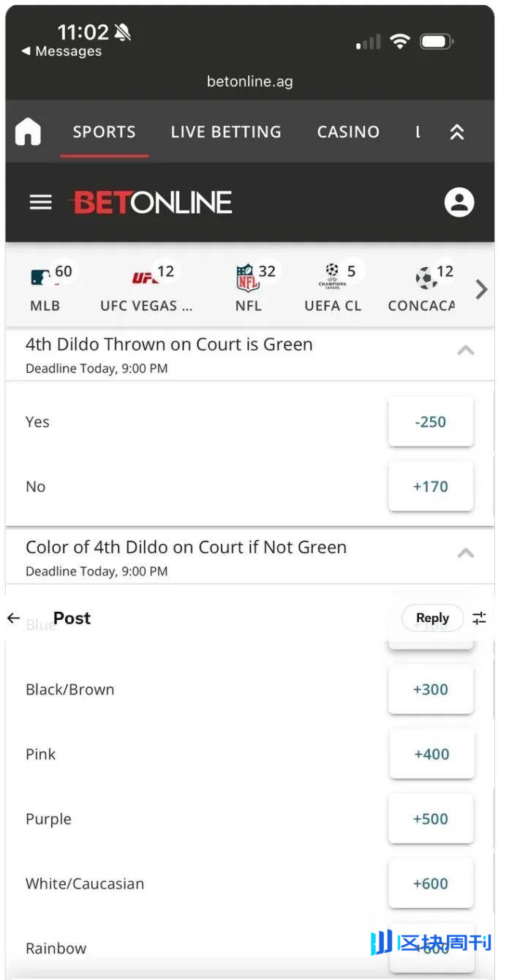Open the home icon in top navigation
Image resolution: width=509 pixels, height=980 pixels.
(28, 132)
